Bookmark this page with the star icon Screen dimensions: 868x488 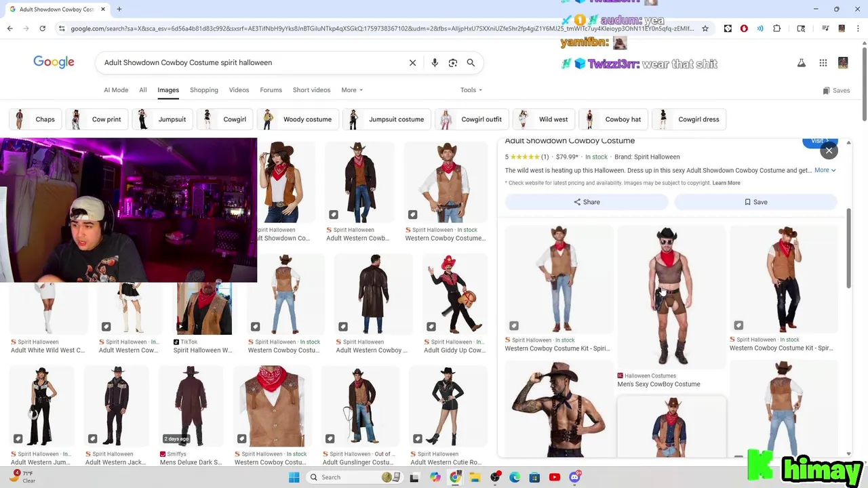pyautogui.click(x=705, y=28)
